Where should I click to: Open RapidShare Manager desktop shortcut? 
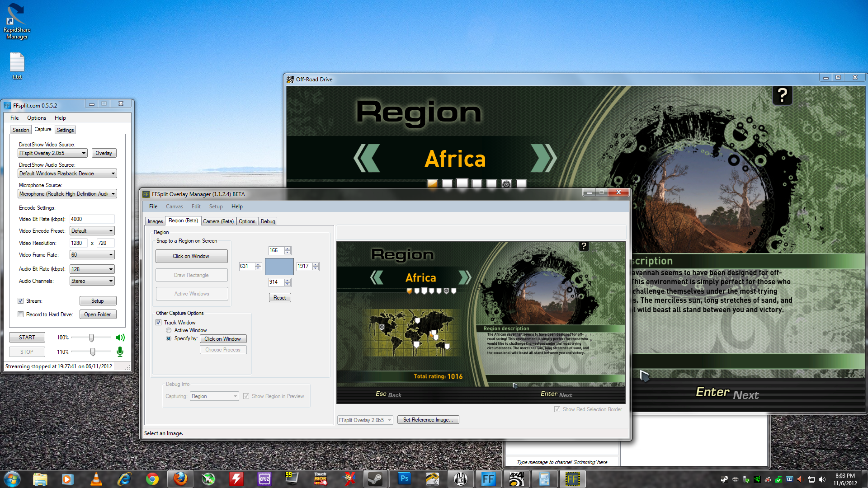coord(17,21)
